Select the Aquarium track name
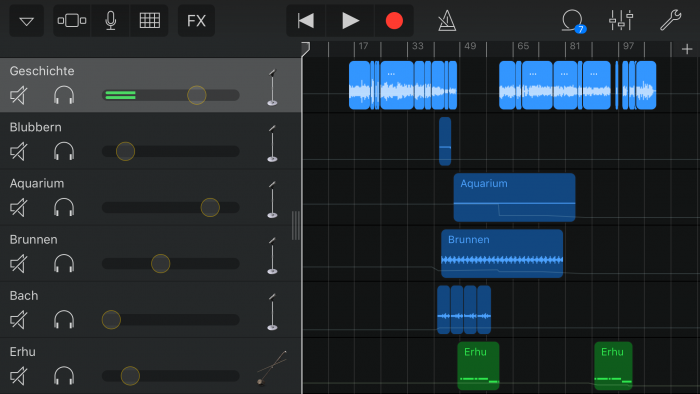The width and height of the screenshot is (700, 394). pyautogui.click(x=37, y=183)
